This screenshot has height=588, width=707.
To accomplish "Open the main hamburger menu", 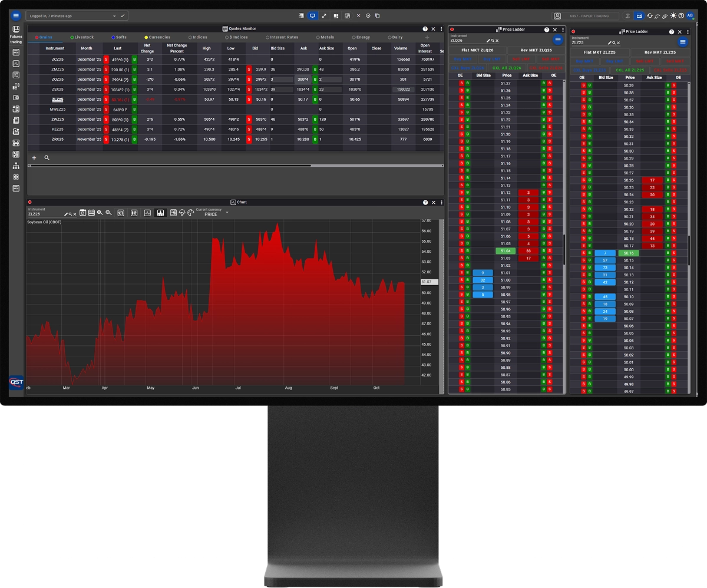I will [x=16, y=16].
